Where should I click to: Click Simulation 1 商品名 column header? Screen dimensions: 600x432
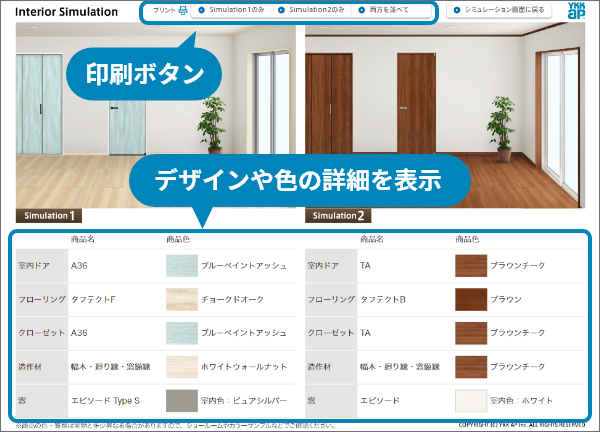click(82, 240)
